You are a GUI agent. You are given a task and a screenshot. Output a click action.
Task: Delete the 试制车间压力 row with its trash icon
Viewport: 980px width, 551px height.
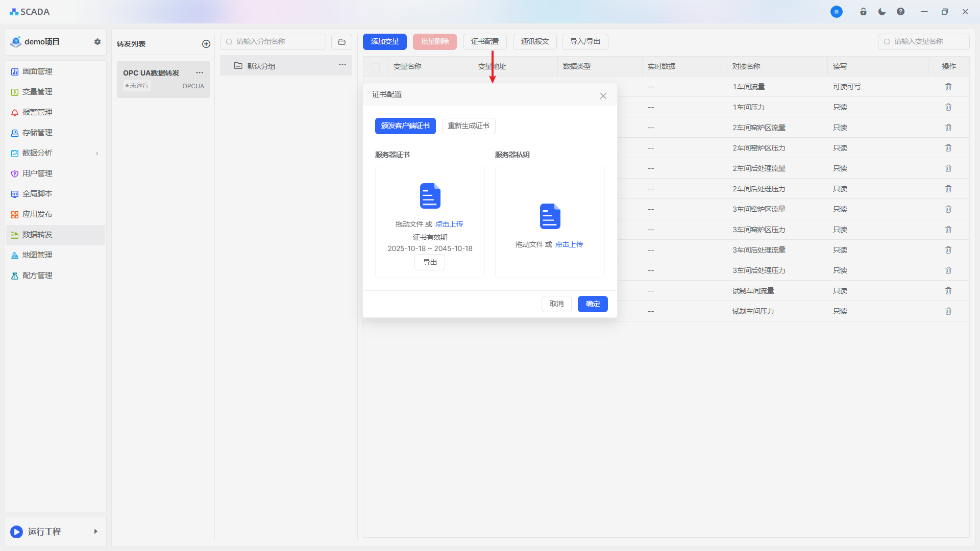[948, 311]
